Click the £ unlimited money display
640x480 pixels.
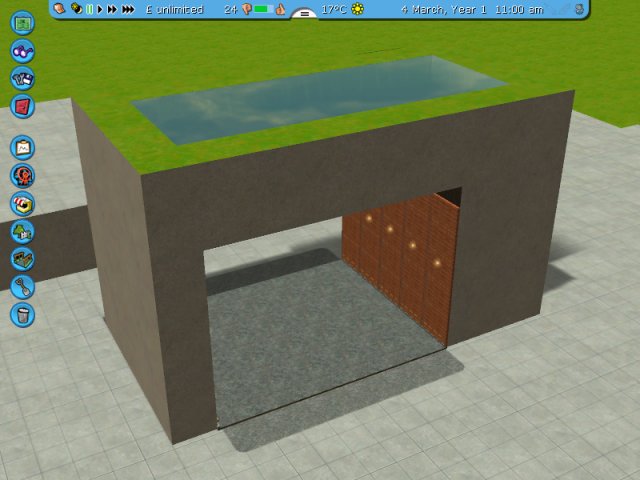click(x=175, y=9)
